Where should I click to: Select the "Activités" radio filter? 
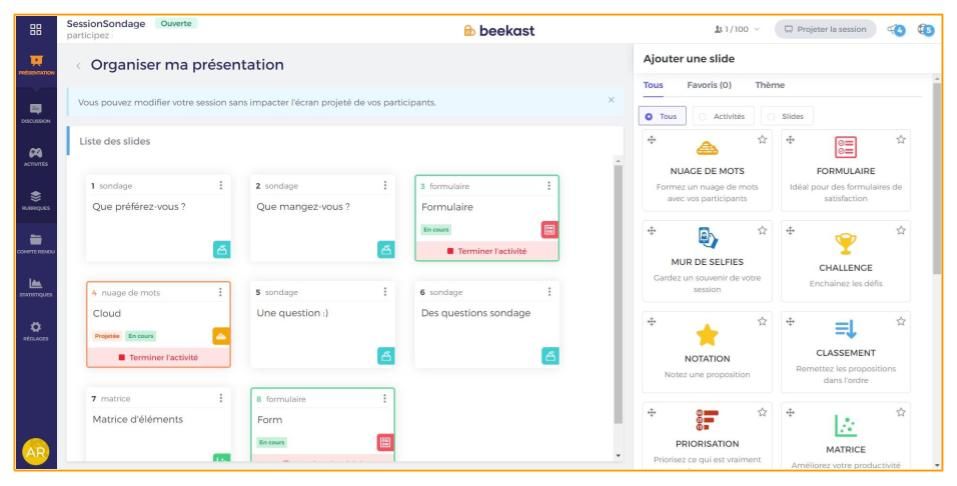click(x=702, y=116)
